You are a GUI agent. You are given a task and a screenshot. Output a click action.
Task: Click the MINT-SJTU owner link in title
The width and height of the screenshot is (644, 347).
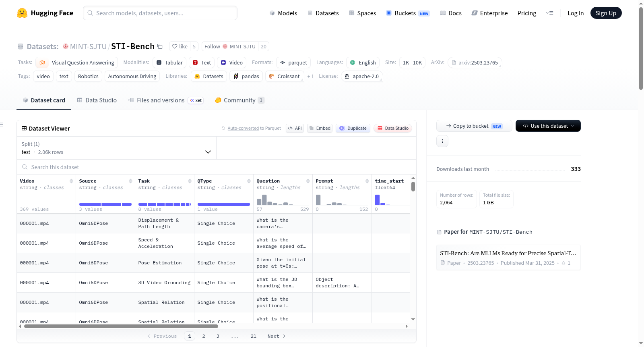click(88, 46)
